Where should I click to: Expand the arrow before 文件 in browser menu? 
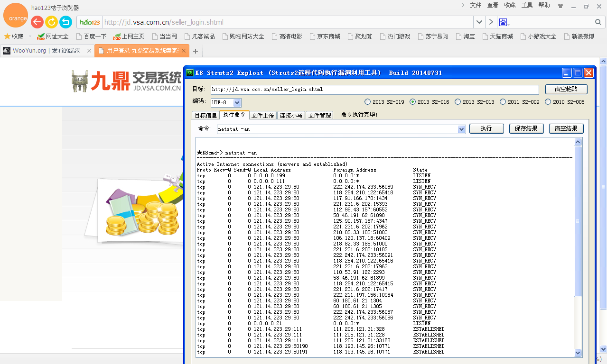[x=463, y=5]
